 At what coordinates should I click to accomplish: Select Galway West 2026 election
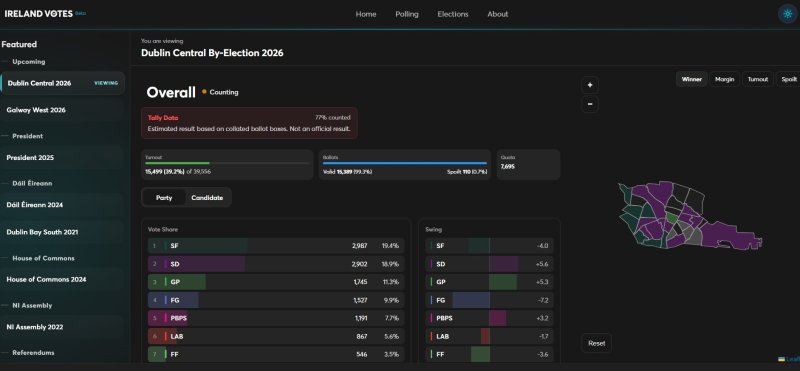[x=62, y=110]
